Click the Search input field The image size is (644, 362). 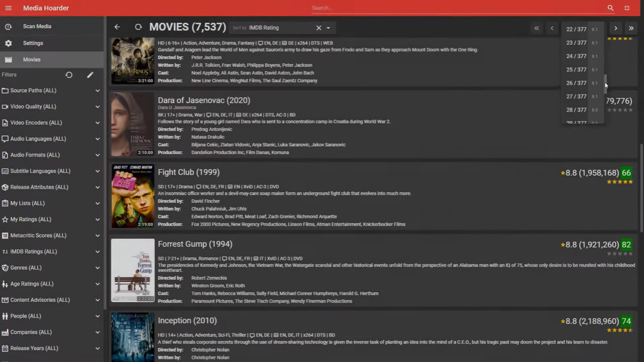(458, 8)
